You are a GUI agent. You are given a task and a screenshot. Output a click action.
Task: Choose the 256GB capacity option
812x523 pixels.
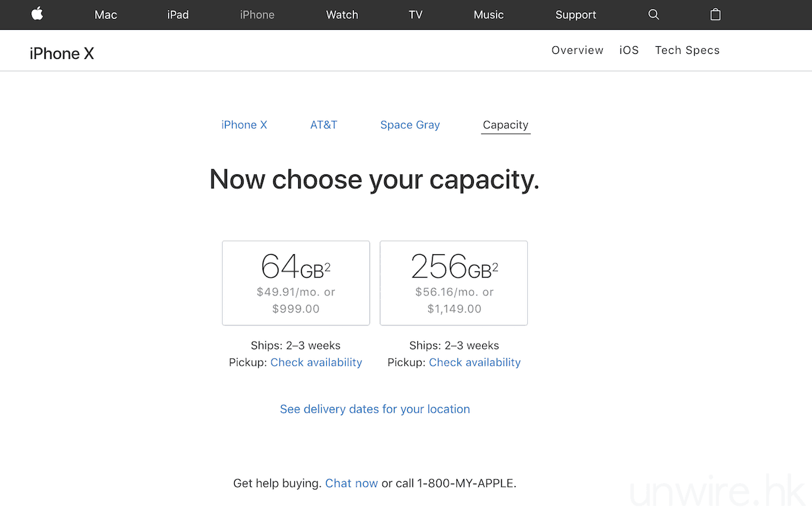point(454,283)
